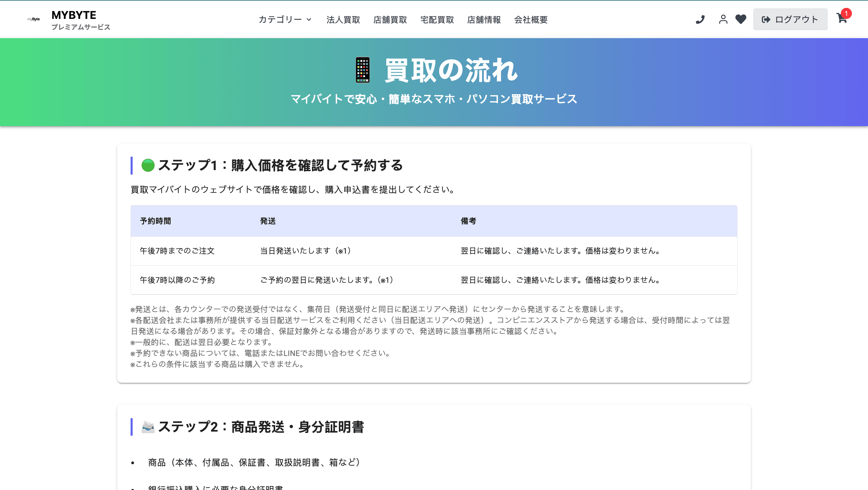The image size is (868, 490).
Task: Click the chevron arrow next to カテゴリー
Action: (309, 20)
